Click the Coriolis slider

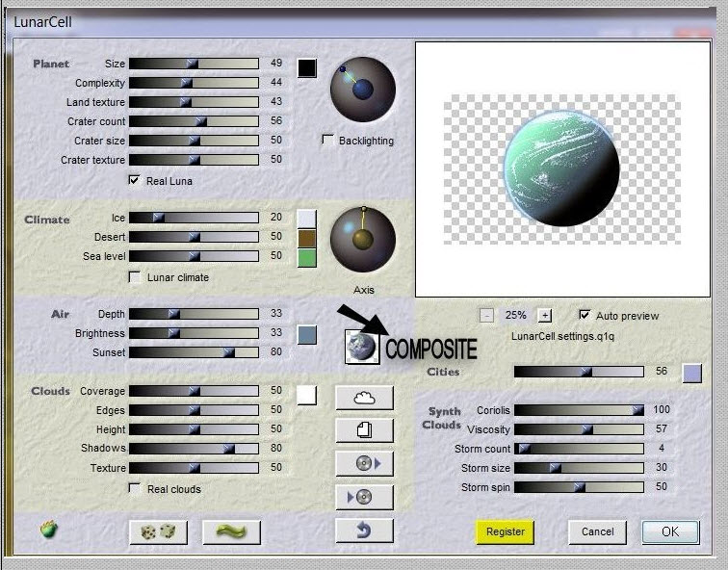pyautogui.click(x=579, y=410)
